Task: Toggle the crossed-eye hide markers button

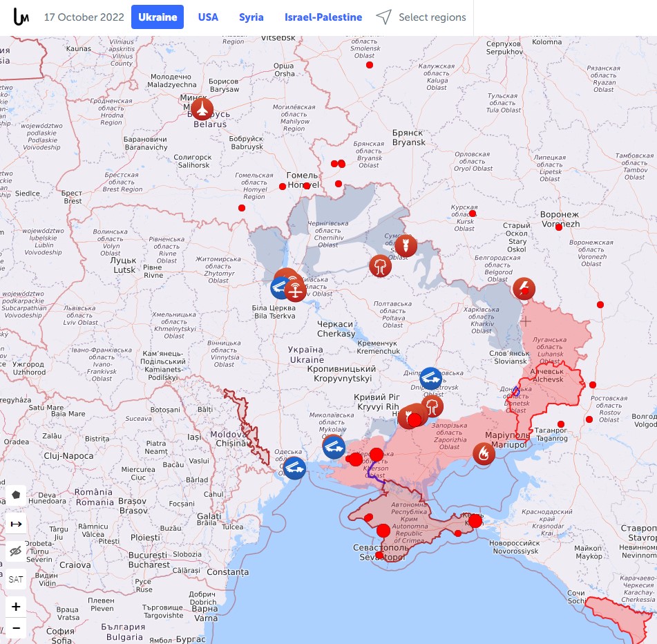Action: click(16, 551)
